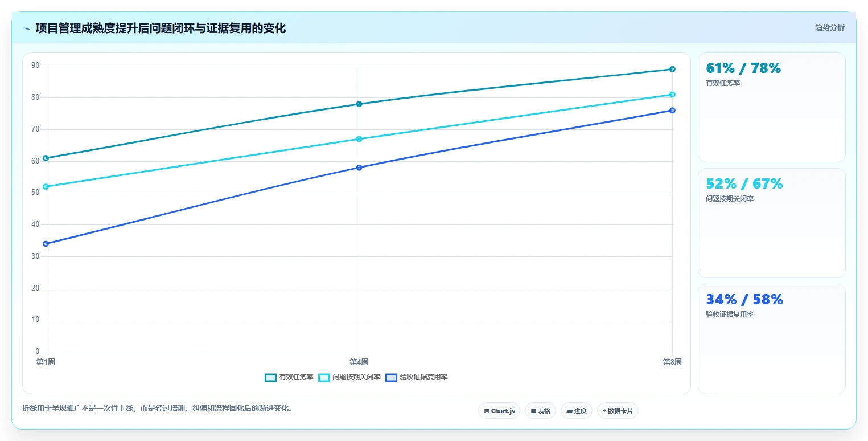Click the 第1周 x-axis label

point(46,362)
